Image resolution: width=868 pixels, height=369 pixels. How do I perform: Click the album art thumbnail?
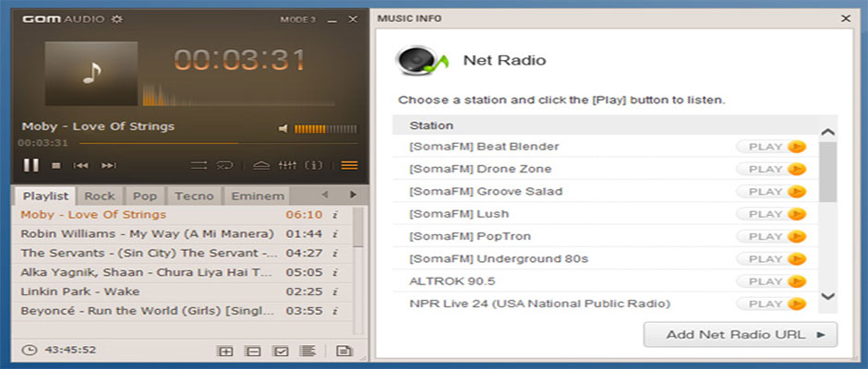tap(91, 73)
